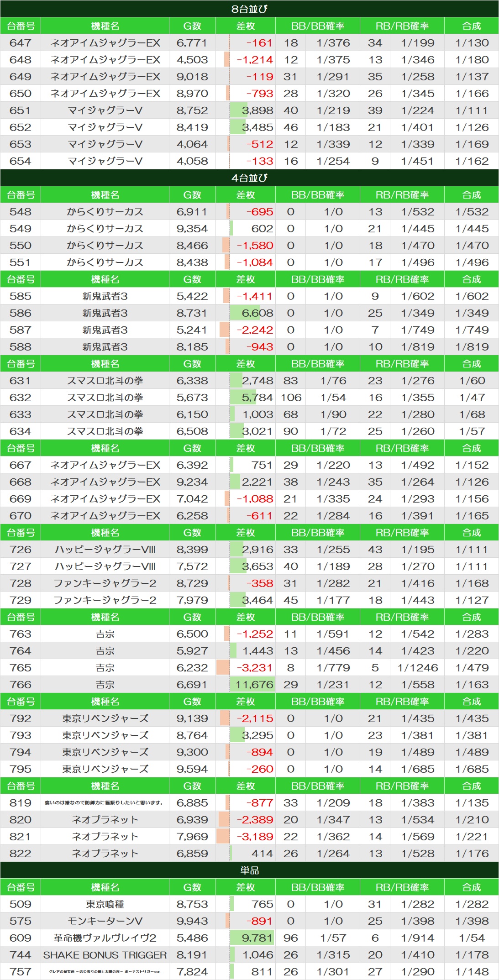Click モンキーターンV name in row 575

(105, 921)
